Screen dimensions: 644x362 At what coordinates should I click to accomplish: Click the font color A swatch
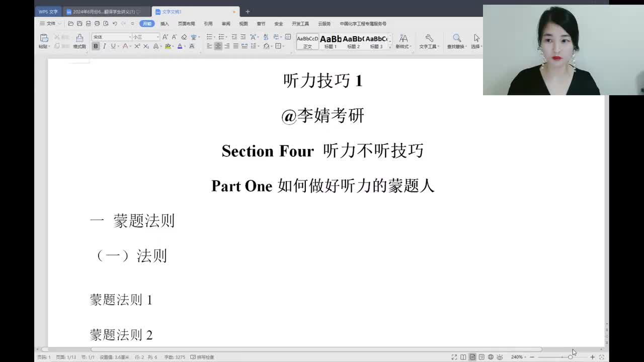click(x=180, y=46)
